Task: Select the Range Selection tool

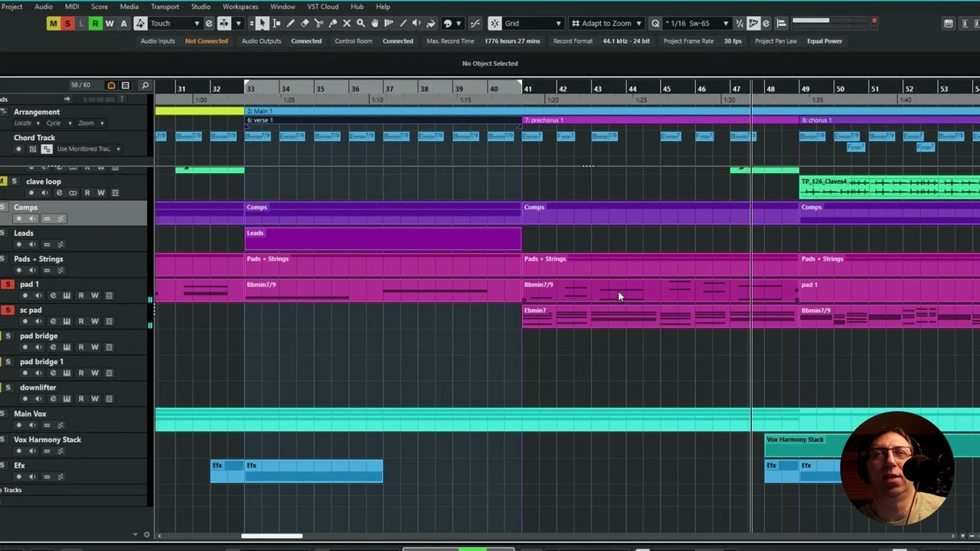Action: (x=276, y=23)
